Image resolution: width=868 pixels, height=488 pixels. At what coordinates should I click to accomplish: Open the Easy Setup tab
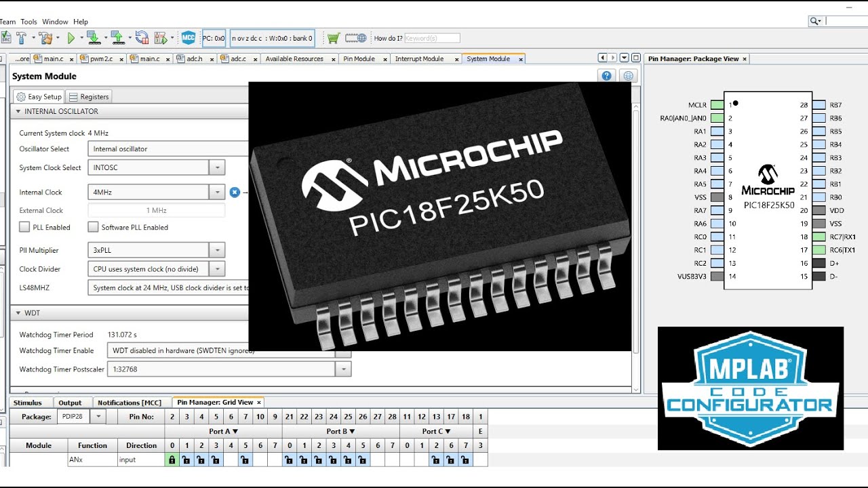39,97
